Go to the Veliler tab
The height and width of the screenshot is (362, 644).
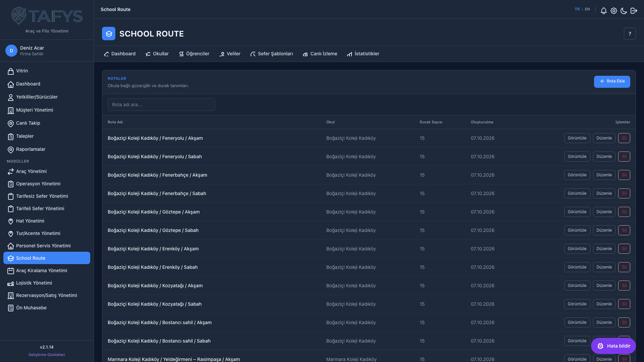[230, 54]
